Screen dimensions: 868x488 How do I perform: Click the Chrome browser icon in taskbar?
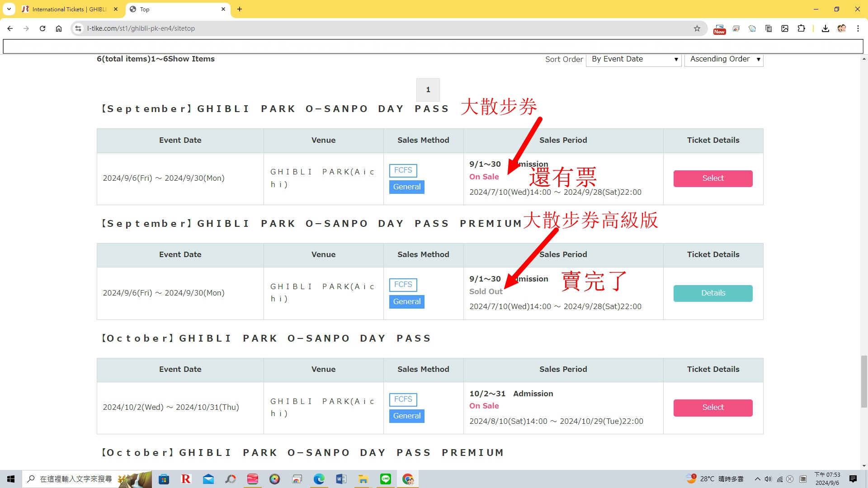[x=409, y=479]
